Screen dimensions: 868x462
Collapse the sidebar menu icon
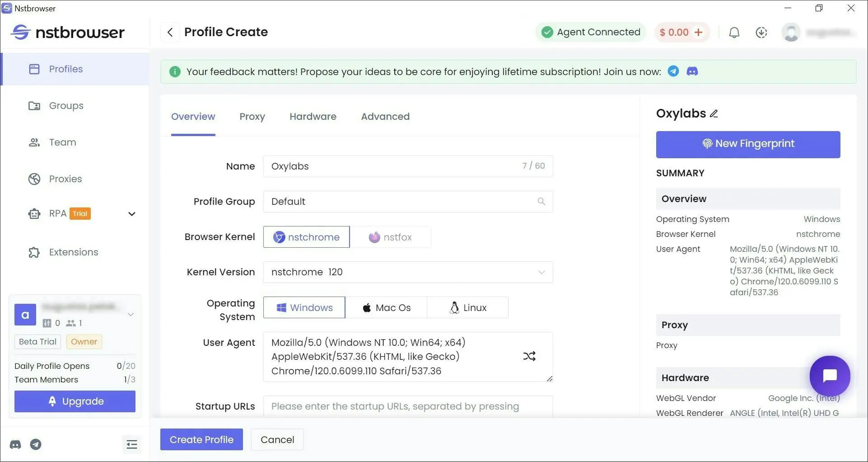[x=131, y=444]
